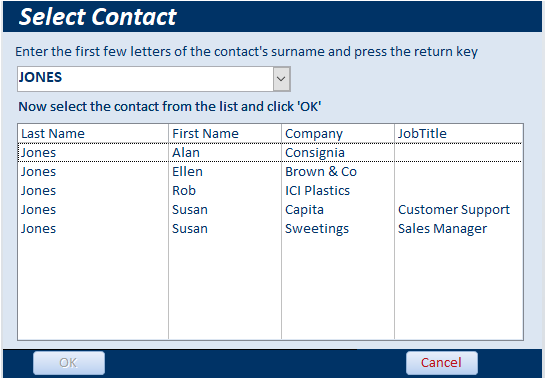Click into the JONES surname text field
The height and width of the screenshot is (379, 546).
click(145, 79)
